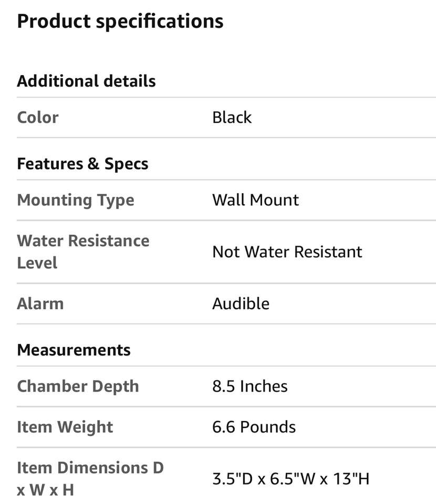This screenshot has width=436, height=504.
Task: Select the 6.6 Pounds value
Action: [254, 427]
